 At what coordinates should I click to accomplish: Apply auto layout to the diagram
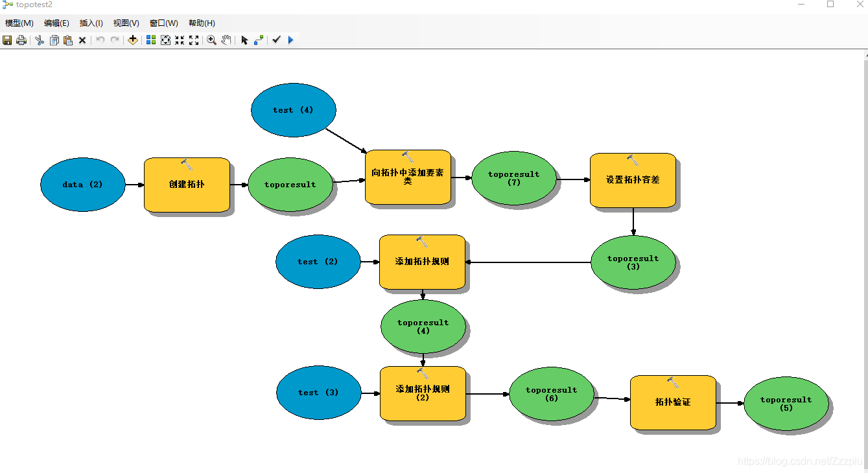pyautogui.click(x=151, y=40)
